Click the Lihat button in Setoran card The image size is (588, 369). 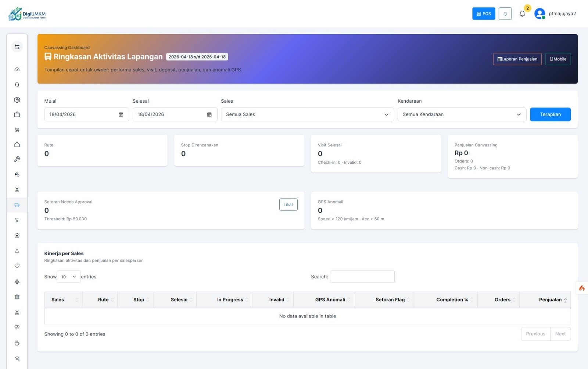(288, 205)
